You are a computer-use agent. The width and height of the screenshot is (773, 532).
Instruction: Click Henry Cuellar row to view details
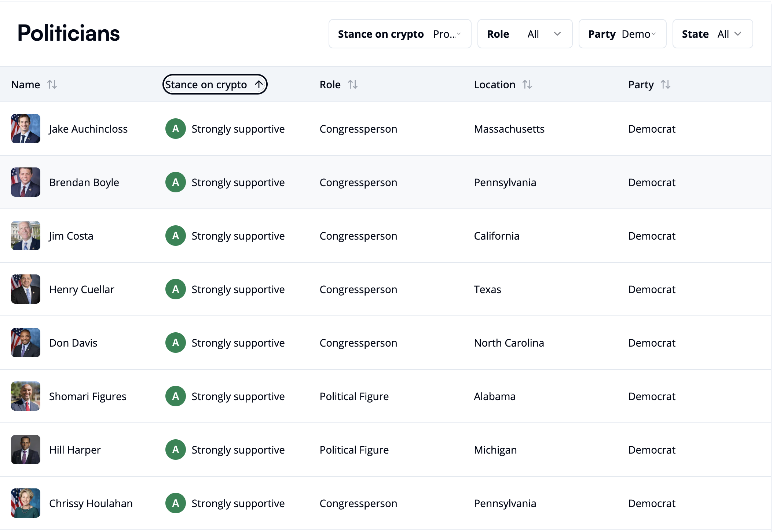[x=386, y=288]
